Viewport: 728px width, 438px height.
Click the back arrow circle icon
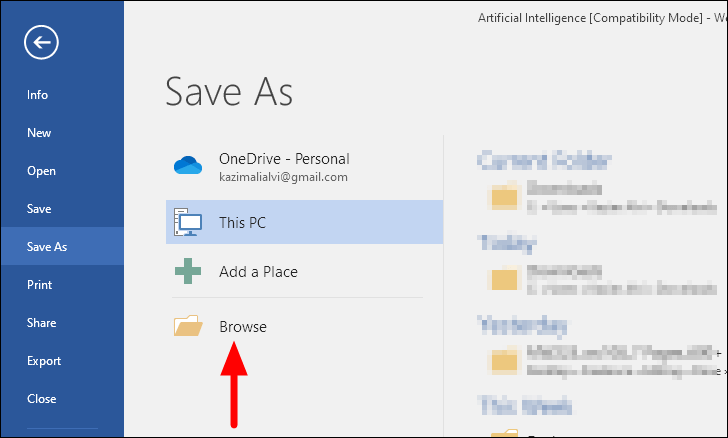pos(41,42)
